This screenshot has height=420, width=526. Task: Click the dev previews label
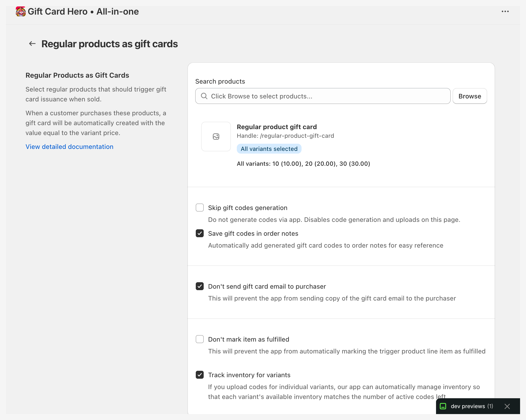coord(468,406)
